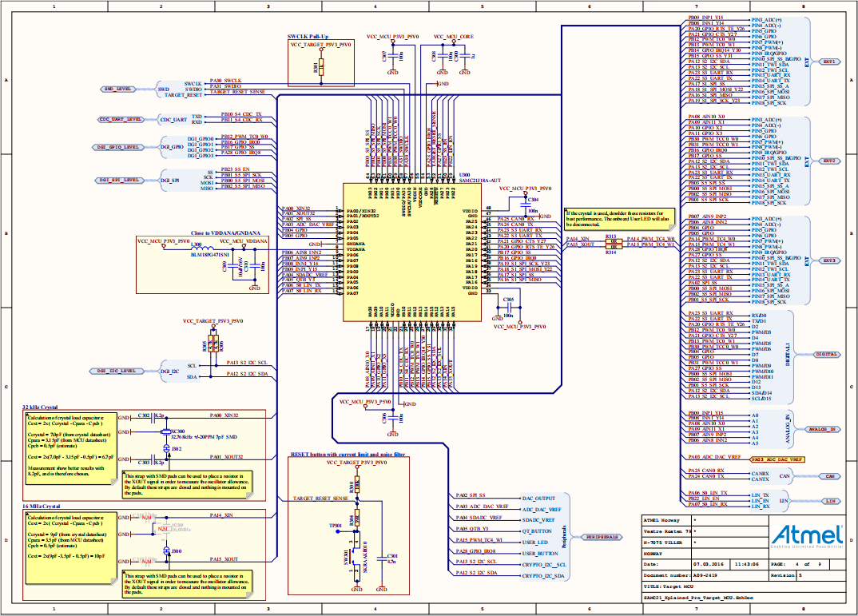Image resolution: width=858 pixels, height=616 pixels.
Task: Select the C305 capacitor designator
Action: tap(508, 300)
